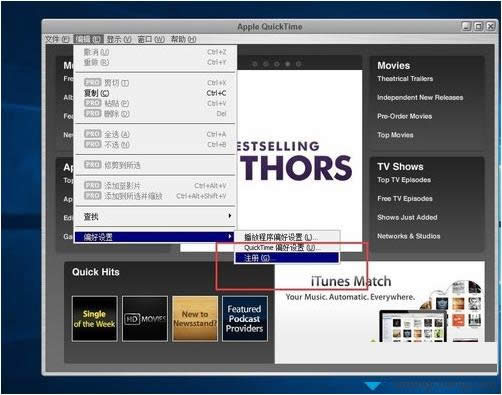Open New to Newsstand tile
The width and height of the screenshot is (502, 395).
point(195,319)
